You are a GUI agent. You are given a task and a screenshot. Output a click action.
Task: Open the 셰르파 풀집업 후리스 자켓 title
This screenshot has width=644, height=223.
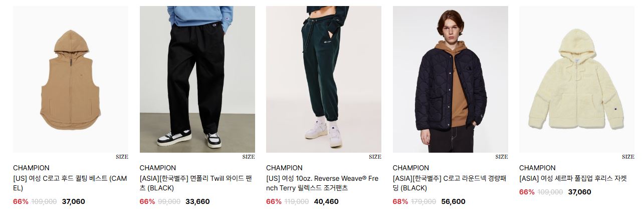click(x=573, y=179)
